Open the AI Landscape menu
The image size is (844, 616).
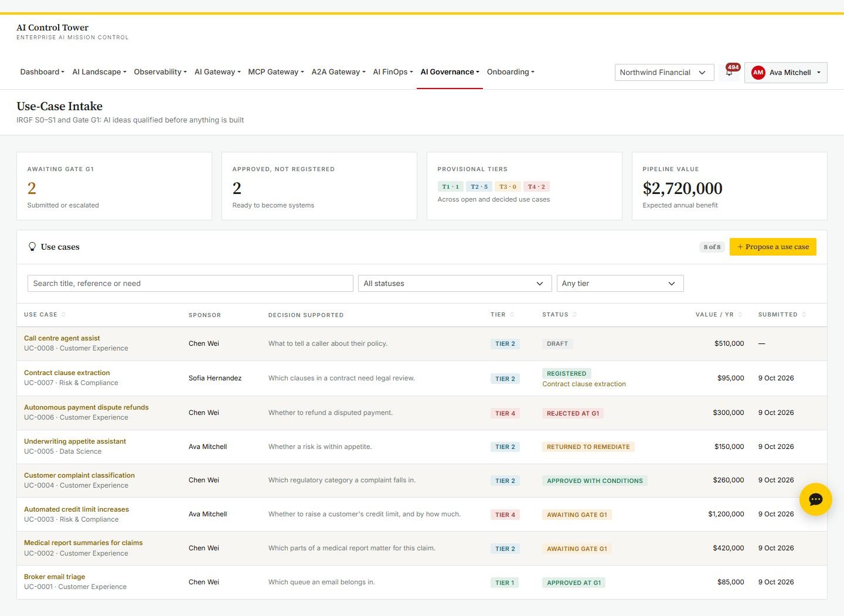[99, 72]
